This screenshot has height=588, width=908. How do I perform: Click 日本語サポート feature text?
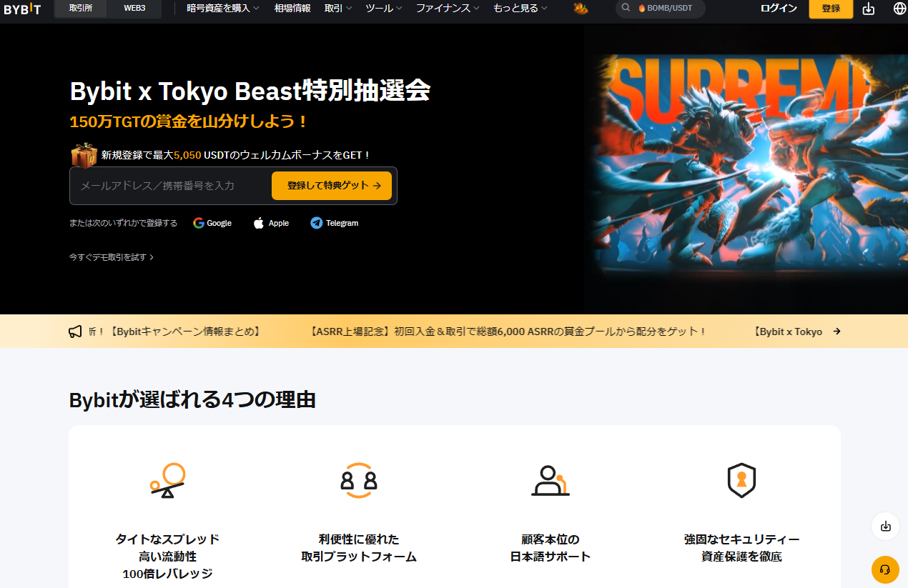[x=551, y=557]
